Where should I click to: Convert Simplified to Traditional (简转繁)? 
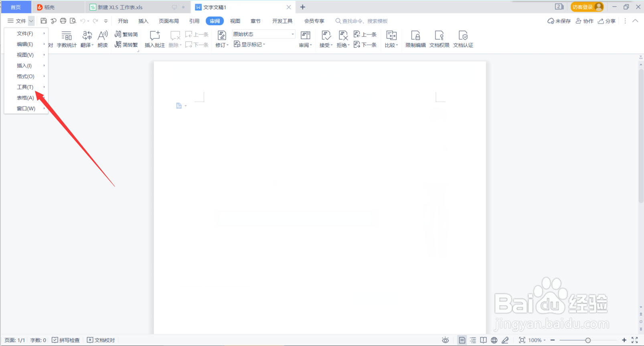126,45
